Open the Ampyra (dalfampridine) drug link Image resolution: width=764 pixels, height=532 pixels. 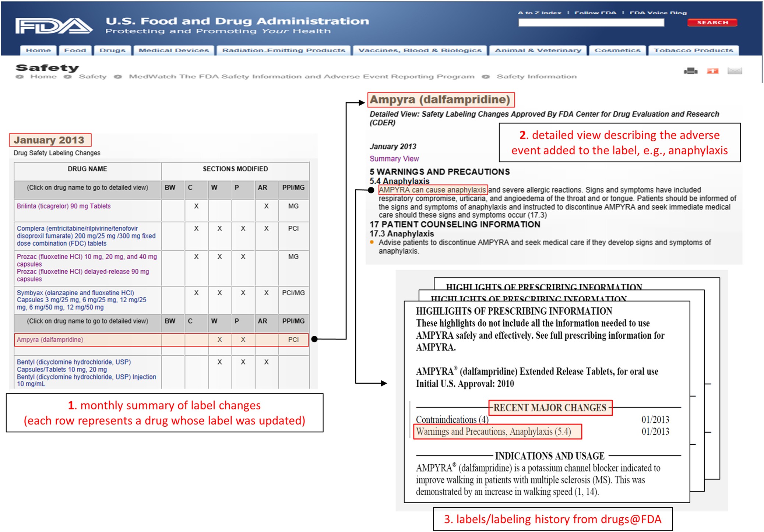click(50, 339)
